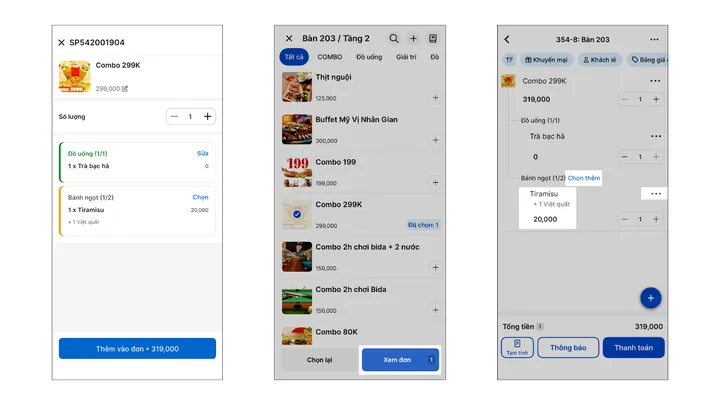Screen dimensions: 720x405
Task: Select the Tất cả category tab
Action: [x=294, y=57]
